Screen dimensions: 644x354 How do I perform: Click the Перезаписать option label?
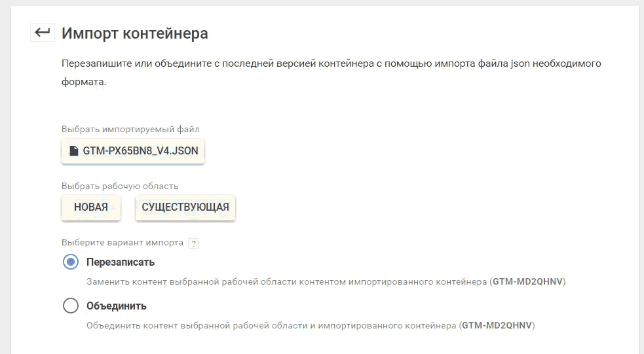pyautogui.click(x=121, y=262)
